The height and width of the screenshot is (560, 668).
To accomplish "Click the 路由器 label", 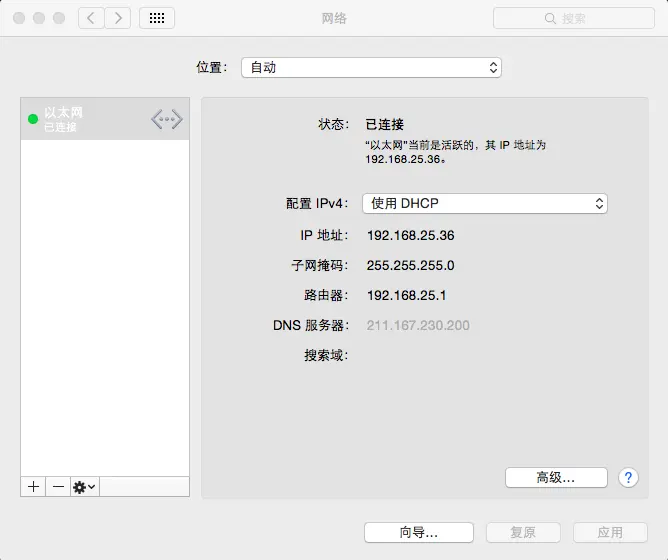I will pos(326,295).
